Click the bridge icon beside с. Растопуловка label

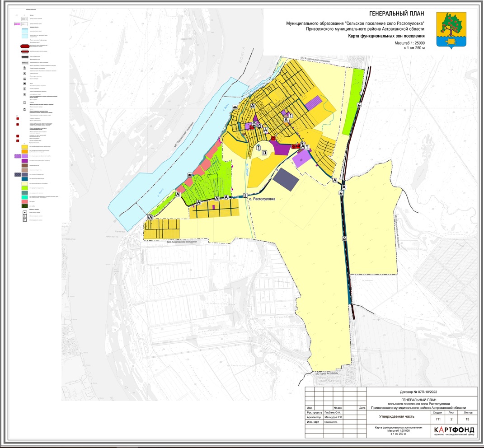(x=244, y=196)
